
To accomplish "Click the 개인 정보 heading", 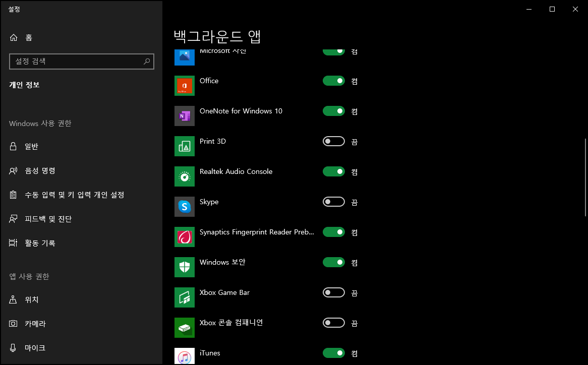I will tap(24, 85).
